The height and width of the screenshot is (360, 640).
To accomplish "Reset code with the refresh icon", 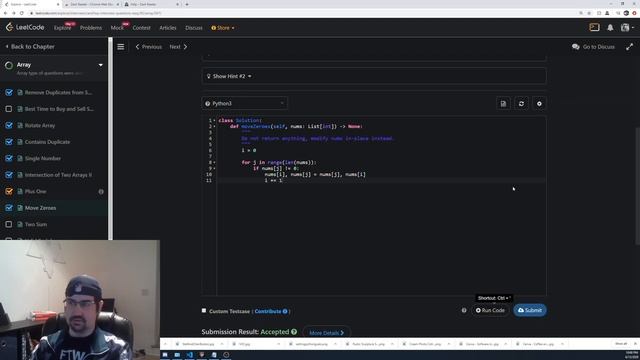I will pos(521,104).
